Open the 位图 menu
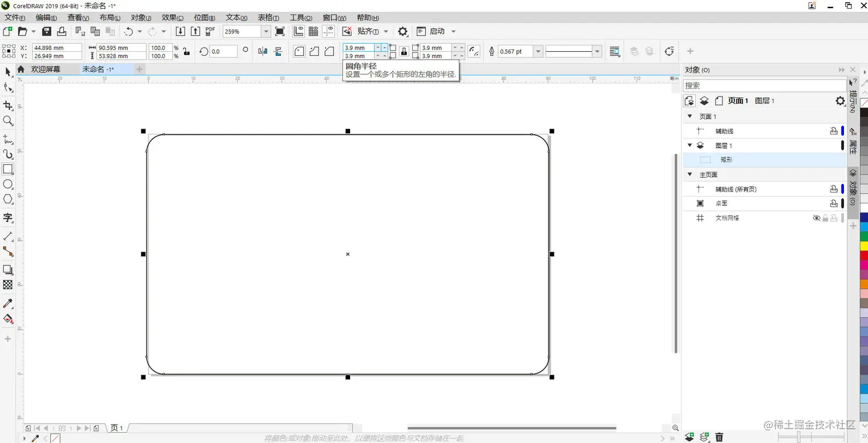The height and width of the screenshot is (443, 868). [205, 18]
